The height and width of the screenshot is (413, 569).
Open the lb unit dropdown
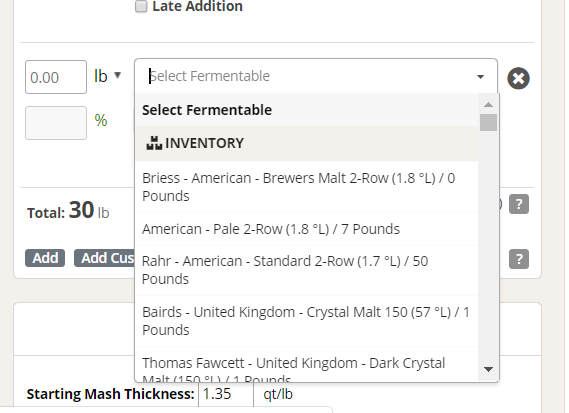(107, 76)
